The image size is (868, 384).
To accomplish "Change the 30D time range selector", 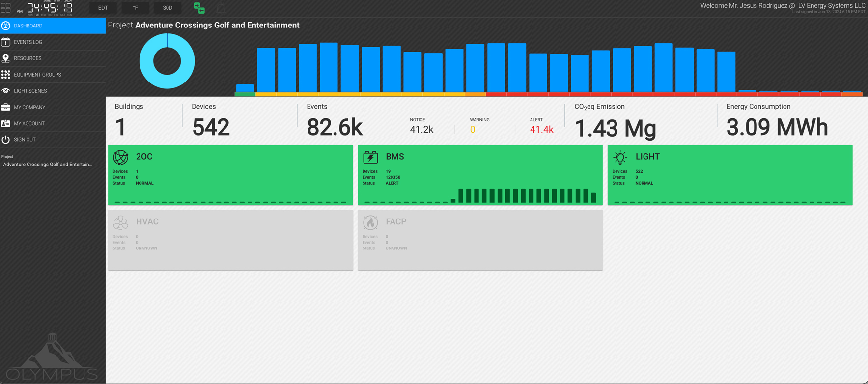I will pyautogui.click(x=168, y=8).
